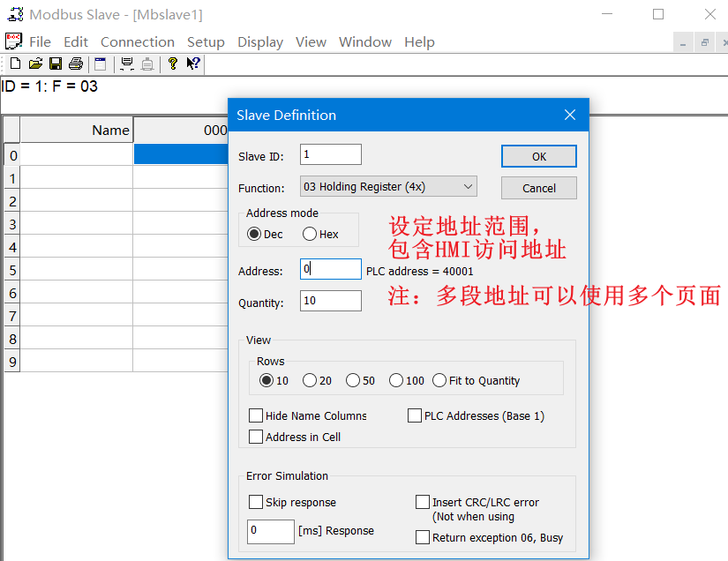
Task: Click row header 6 in the table
Action: (x=12, y=293)
